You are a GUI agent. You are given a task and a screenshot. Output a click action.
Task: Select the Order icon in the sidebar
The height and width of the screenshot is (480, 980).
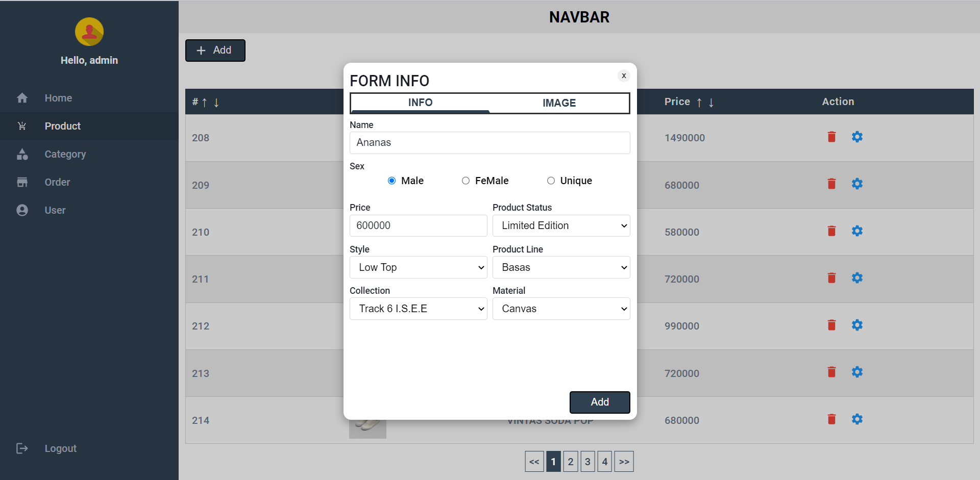tap(22, 182)
